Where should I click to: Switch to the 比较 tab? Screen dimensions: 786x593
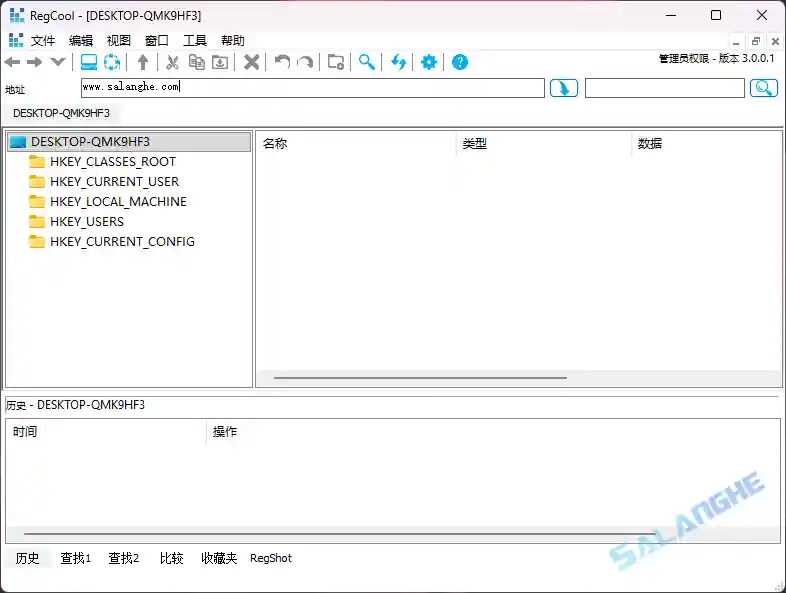point(171,558)
